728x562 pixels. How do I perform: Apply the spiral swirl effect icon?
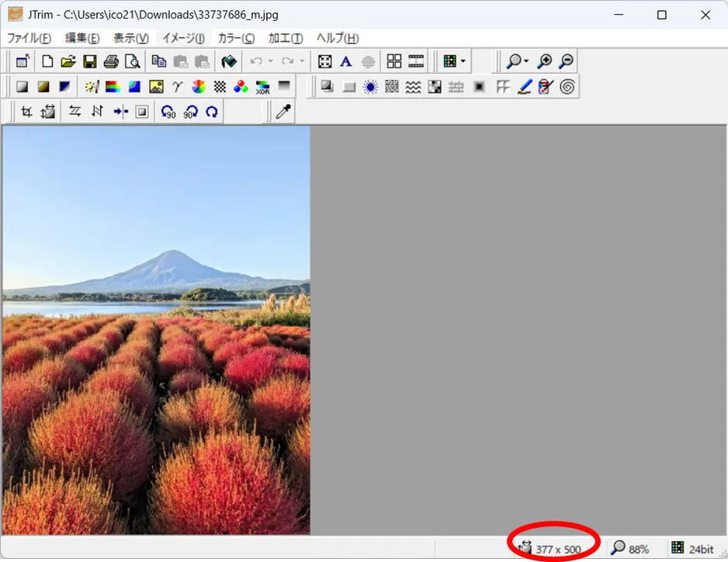point(567,87)
